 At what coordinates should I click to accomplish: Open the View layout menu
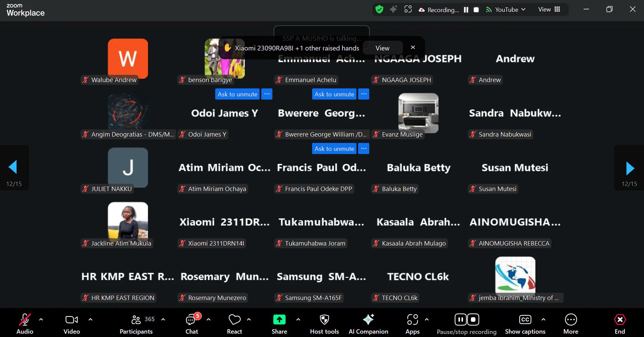549,9
